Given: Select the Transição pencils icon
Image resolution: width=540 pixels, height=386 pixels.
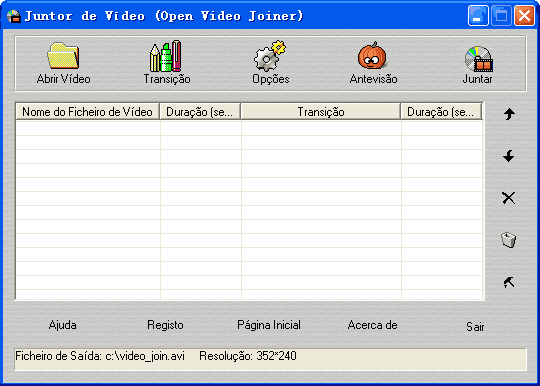Looking at the screenshot, I should click(x=166, y=56).
